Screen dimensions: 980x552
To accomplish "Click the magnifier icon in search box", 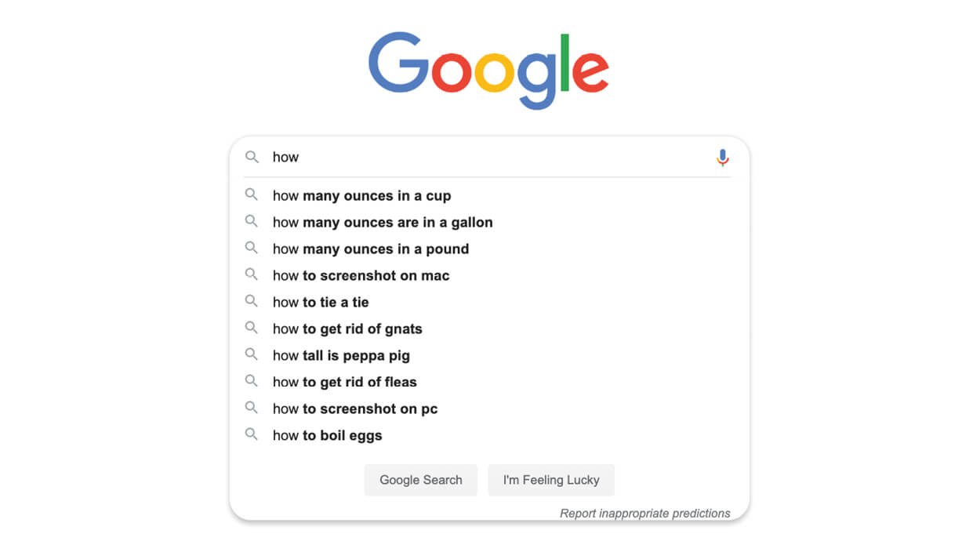I will (252, 157).
